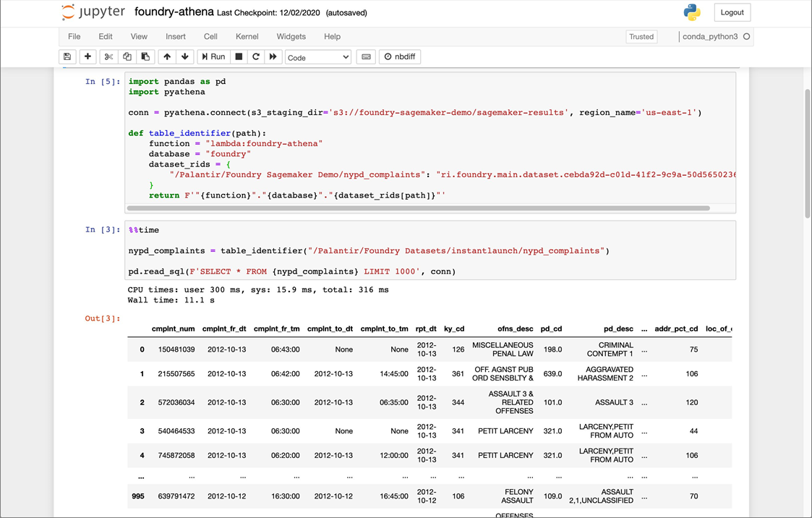Click complaint number 215507565
This screenshot has height=518, width=812.
176,374
